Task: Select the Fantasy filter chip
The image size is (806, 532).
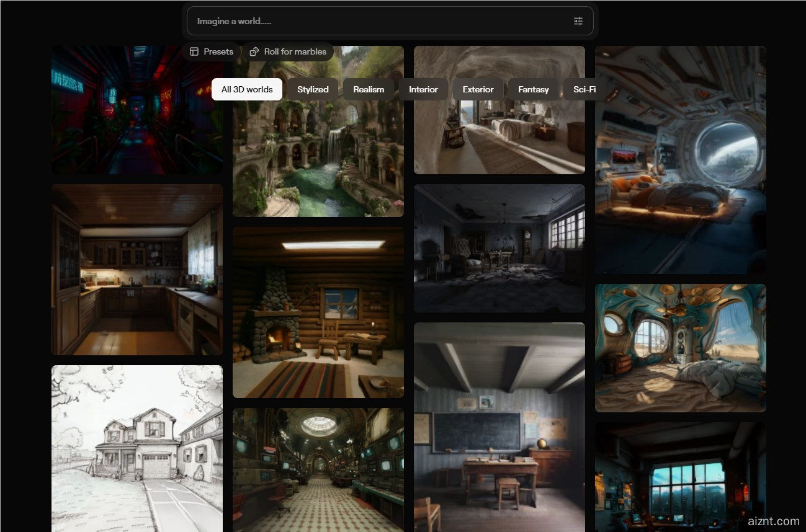Action: pyautogui.click(x=534, y=89)
